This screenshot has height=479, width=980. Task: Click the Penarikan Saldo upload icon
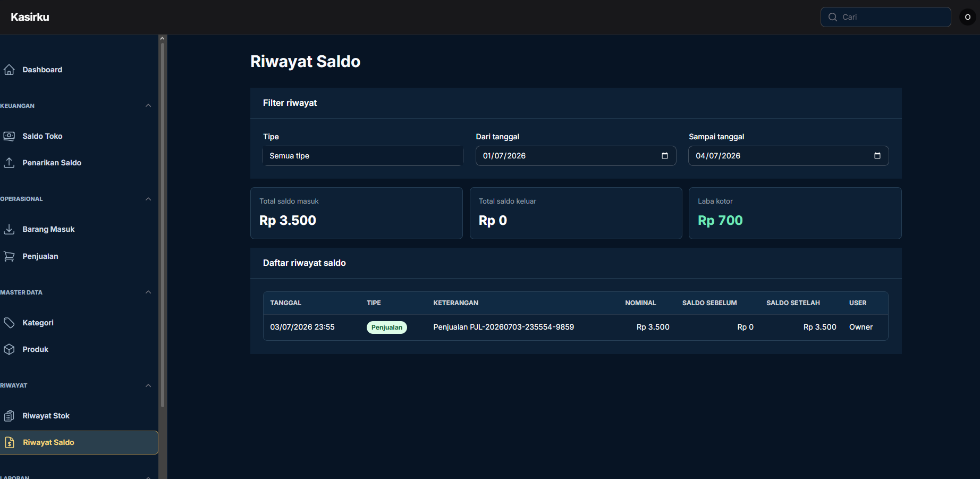(9, 163)
